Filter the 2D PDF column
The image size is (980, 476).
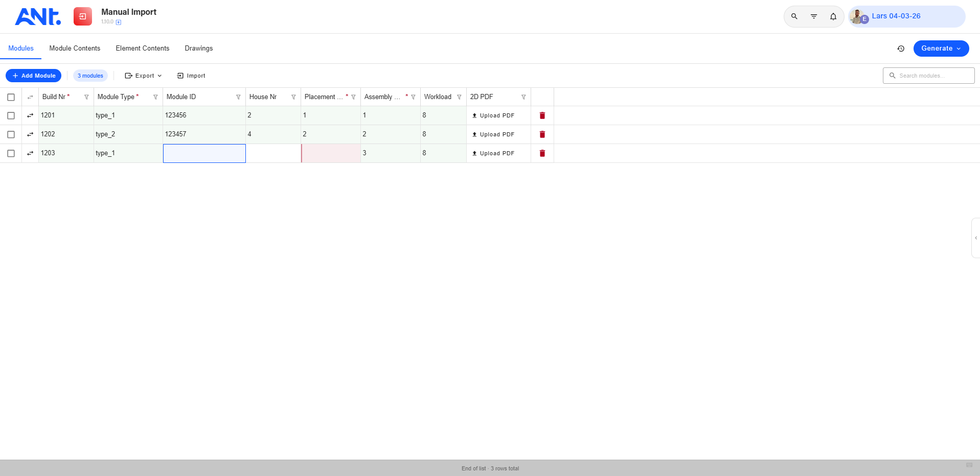pyautogui.click(x=523, y=97)
